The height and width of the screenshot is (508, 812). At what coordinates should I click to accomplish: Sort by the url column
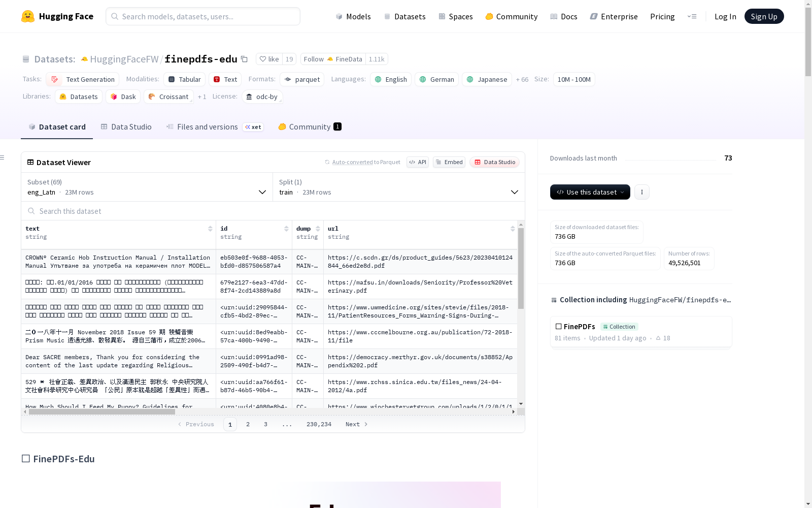click(513, 229)
